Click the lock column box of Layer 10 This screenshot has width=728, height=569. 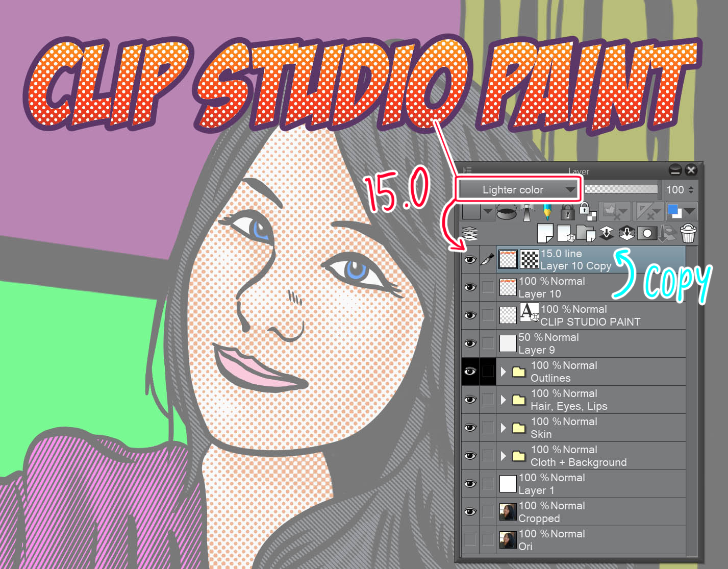488,287
